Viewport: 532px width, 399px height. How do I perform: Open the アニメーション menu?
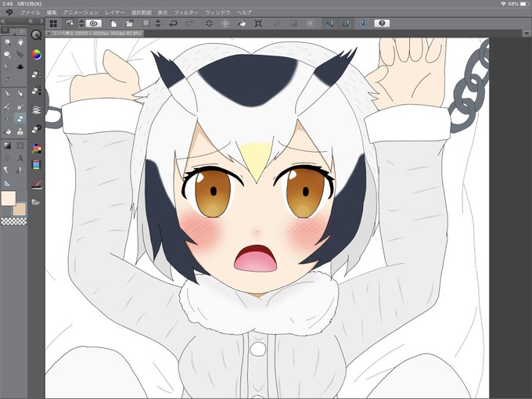click(81, 13)
